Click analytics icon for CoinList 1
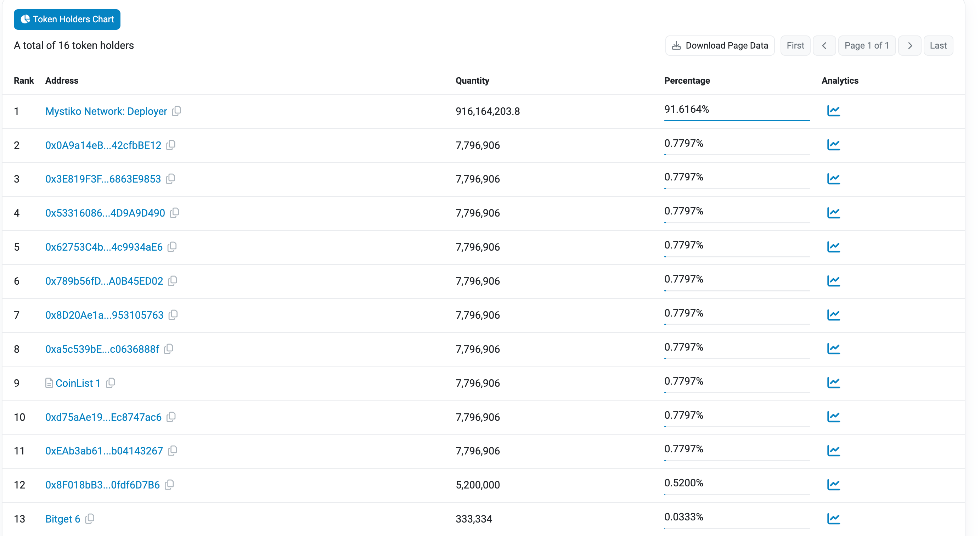 pos(832,382)
